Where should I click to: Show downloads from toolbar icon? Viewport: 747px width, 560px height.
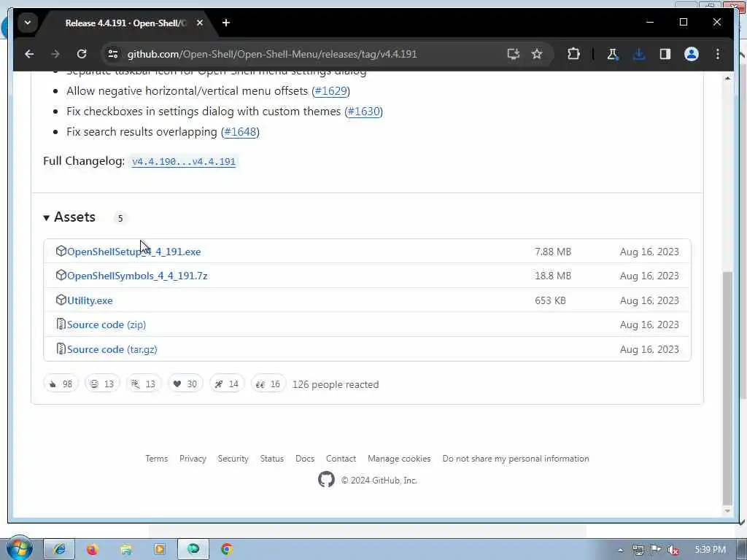pyautogui.click(x=639, y=54)
